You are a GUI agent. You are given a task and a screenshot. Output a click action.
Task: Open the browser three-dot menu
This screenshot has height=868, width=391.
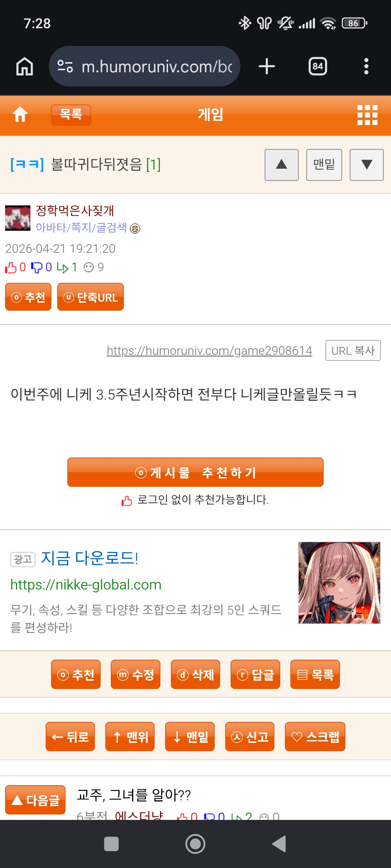(x=366, y=67)
